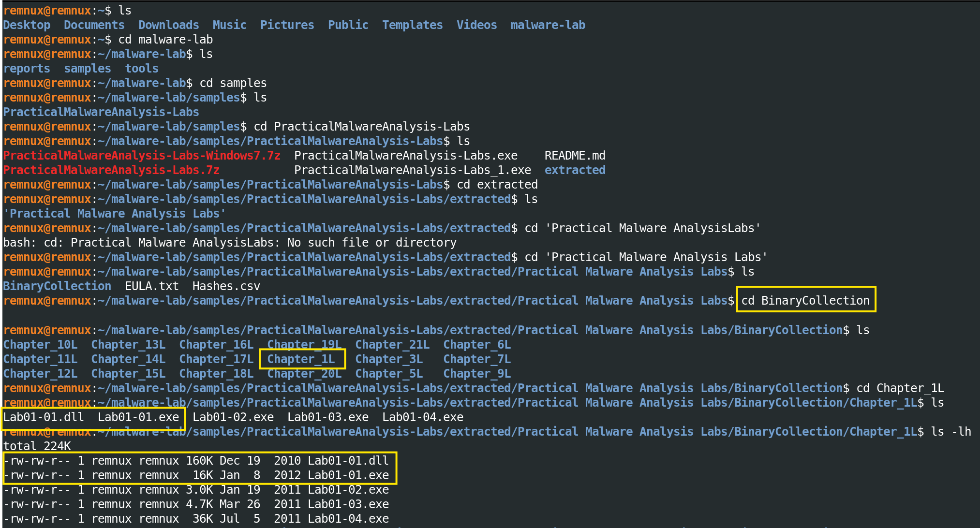
Task: Click Chapter_16L directory
Action: point(216,345)
